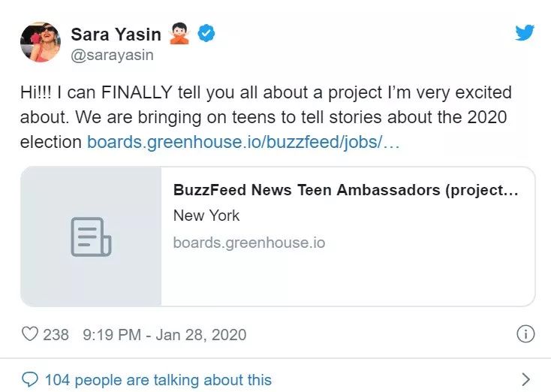Click the New York location text in card

click(206, 216)
